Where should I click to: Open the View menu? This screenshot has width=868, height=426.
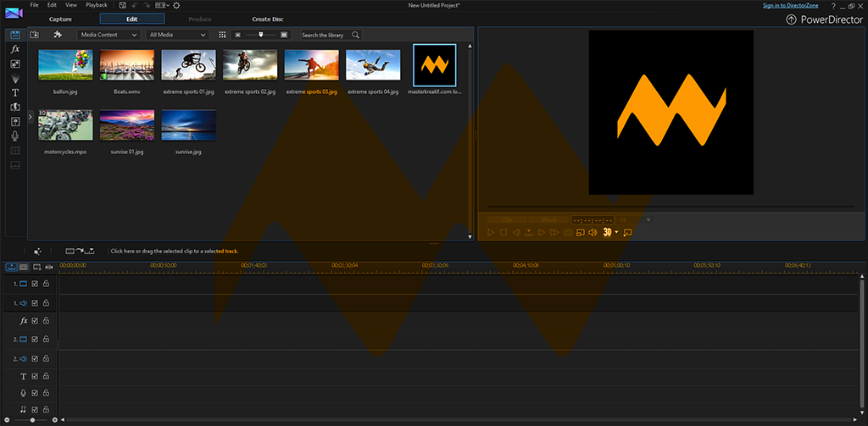(x=71, y=5)
